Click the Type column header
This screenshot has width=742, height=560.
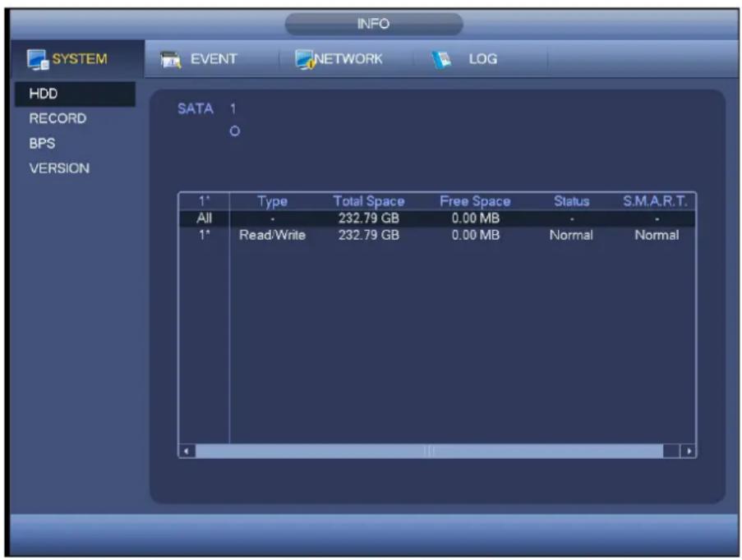pos(272,201)
